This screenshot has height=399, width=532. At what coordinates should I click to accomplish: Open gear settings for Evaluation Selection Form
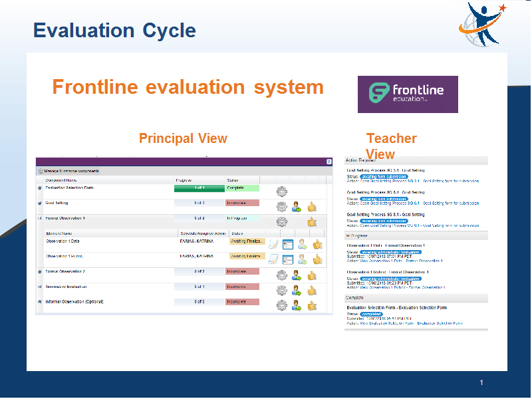281,192
